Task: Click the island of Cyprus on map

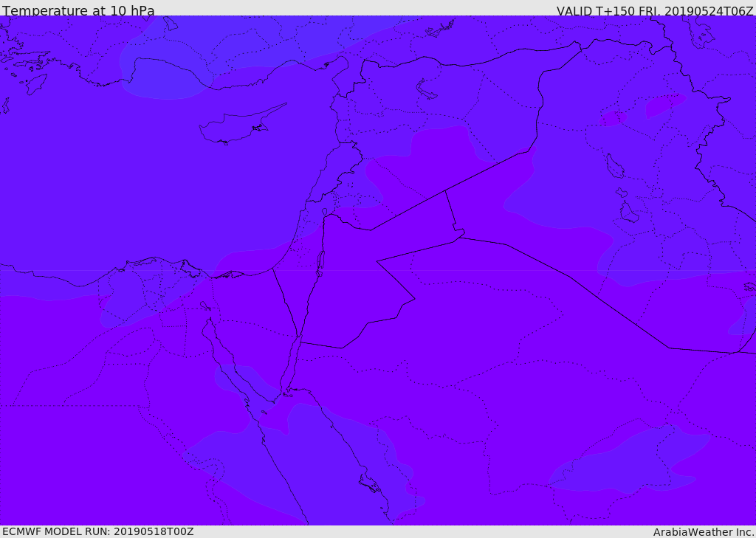Action: [242, 125]
